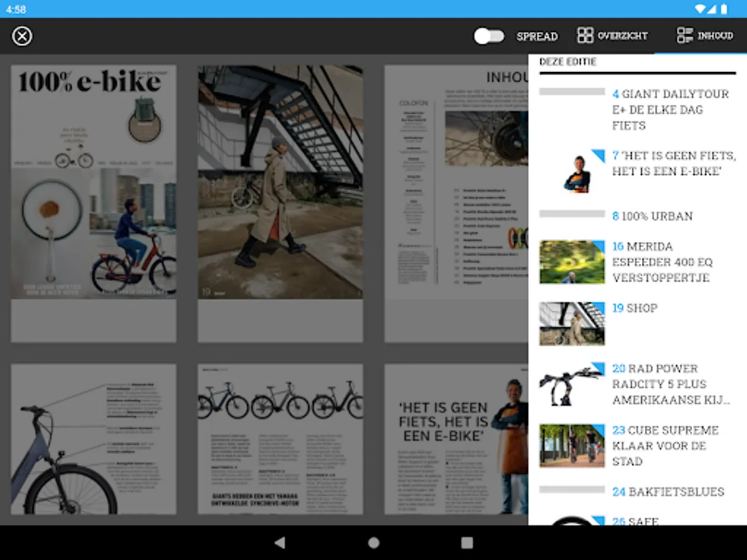This screenshot has width=747, height=560.
Task: Open article 16 Merida eSpeeder 400 EQ
Action: 637,262
